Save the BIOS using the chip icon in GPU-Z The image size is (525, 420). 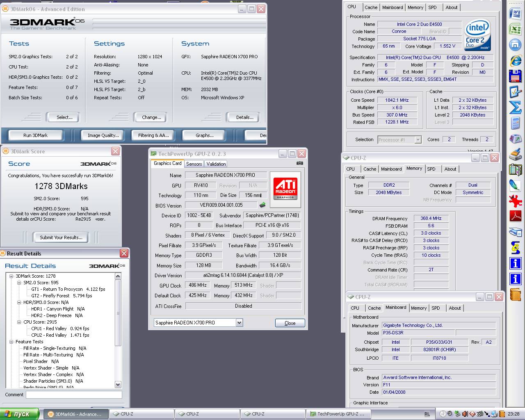pyautogui.click(x=262, y=205)
